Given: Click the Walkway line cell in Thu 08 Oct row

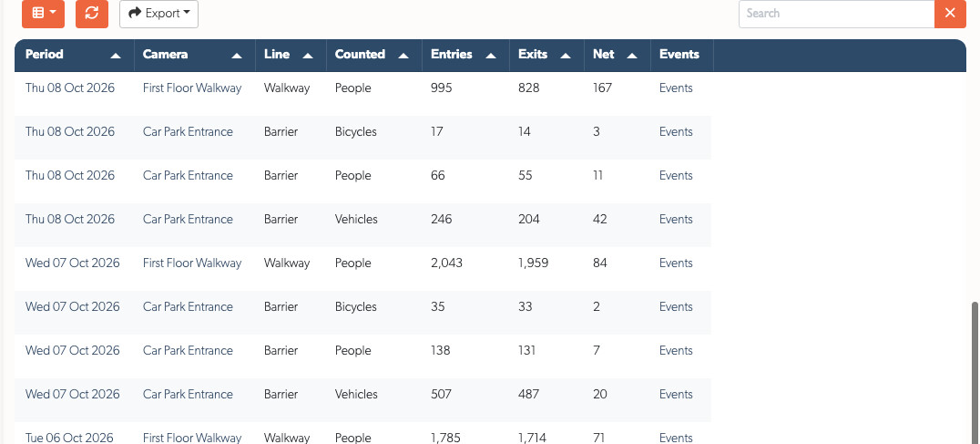Looking at the screenshot, I should (x=287, y=88).
